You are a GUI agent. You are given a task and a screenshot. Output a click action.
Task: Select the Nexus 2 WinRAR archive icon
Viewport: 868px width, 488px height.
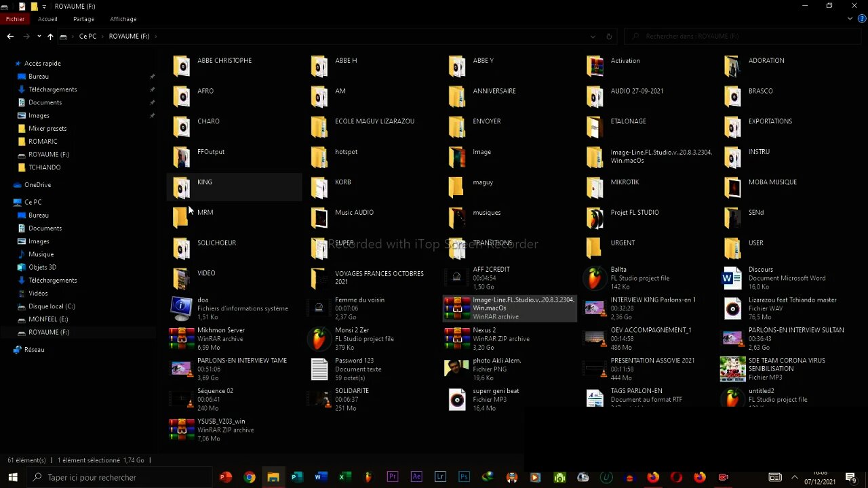(456, 338)
